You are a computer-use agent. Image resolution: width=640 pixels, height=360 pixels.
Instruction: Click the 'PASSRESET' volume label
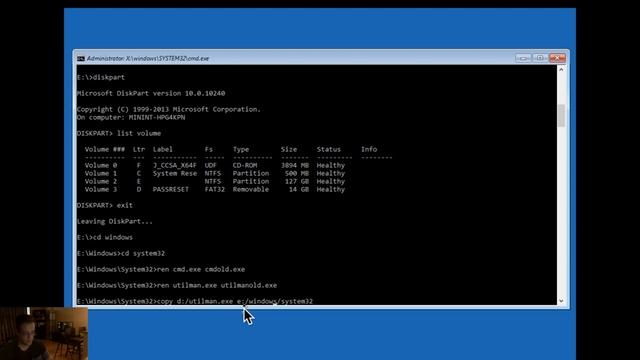click(171, 189)
